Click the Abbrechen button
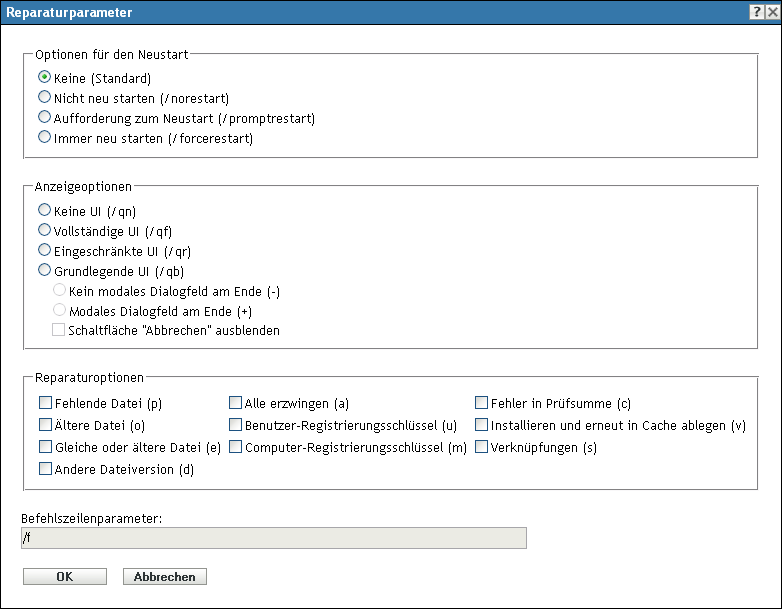The width and height of the screenshot is (782, 609). (x=164, y=577)
